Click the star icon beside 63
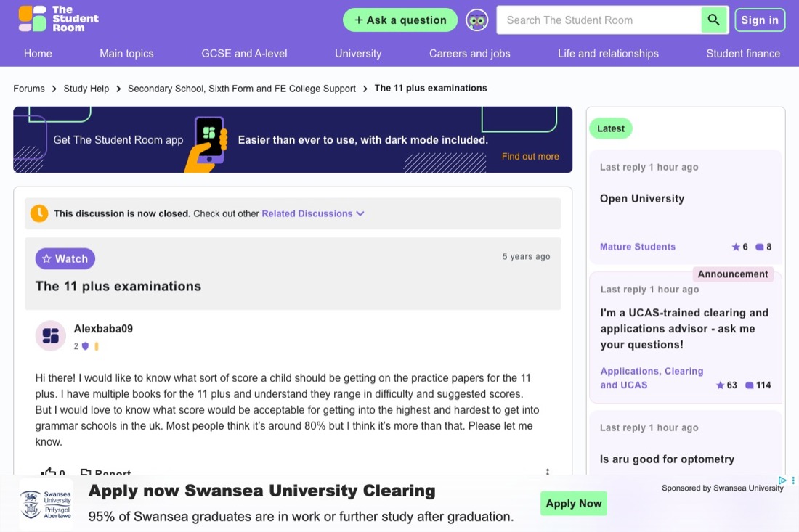This screenshot has height=532, width=799. click(720, 385)
